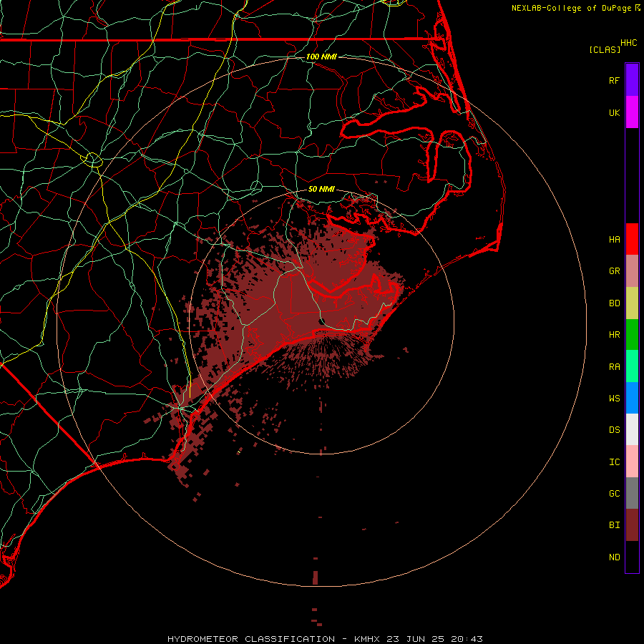The width and height of the screenshot is (644, 644).
Task: Click the RA legend label
Action: (x=614, y=367)
